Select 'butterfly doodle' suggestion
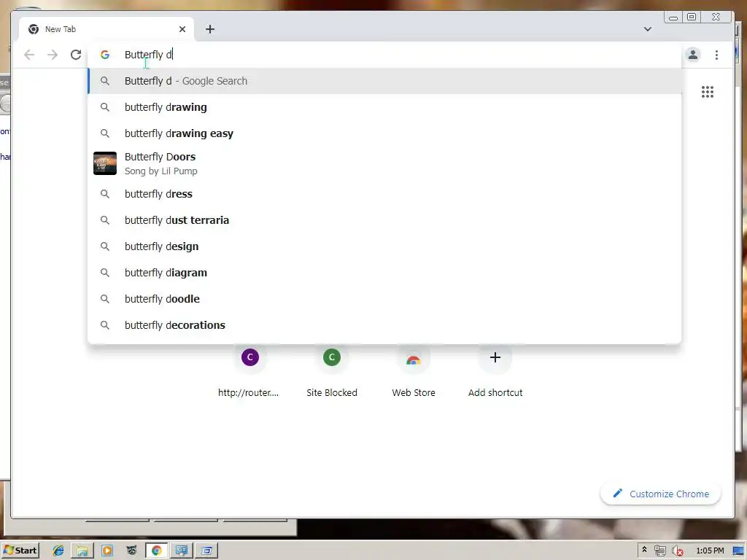This screenshot has height=560, width=747. pyautogui.click(x=384, y=298)
